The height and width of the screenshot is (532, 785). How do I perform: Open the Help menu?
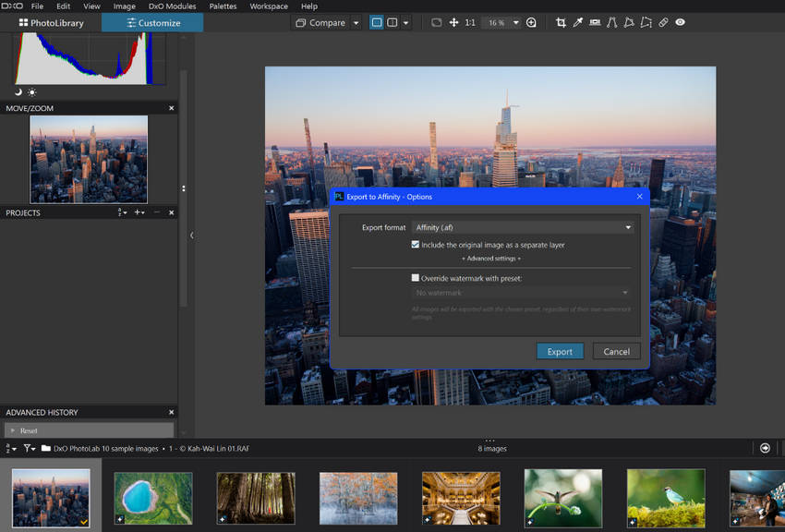308,6
